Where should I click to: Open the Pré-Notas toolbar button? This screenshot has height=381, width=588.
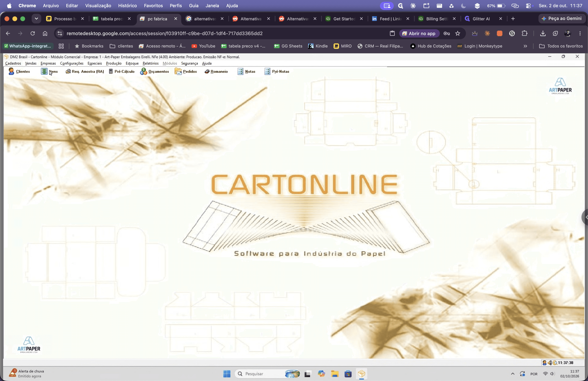click(277, 71)
